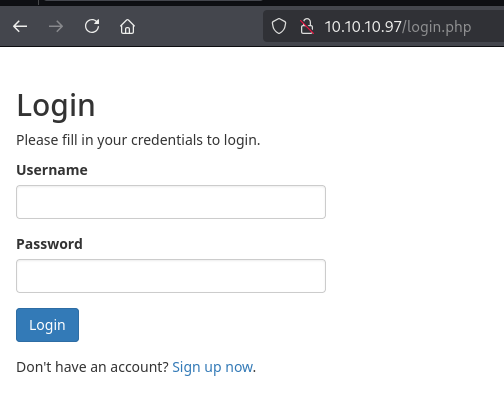The image size is (504, 396).
Task: Click the /login.php path in the URL
Action: (436, 27)
